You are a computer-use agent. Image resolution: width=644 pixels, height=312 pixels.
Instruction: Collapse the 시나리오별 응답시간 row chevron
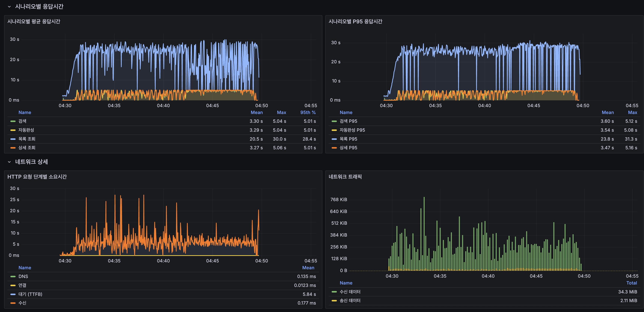click(x=9, y=7)
